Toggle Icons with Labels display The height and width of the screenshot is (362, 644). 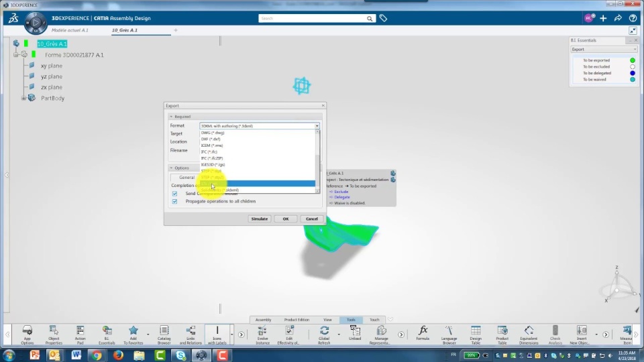click(217, 335)
